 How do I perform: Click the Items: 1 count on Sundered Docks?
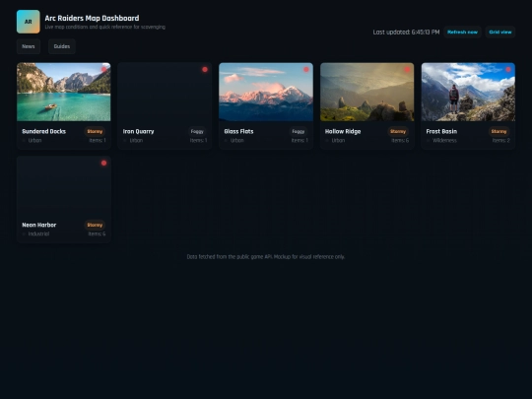pos(98,141)
